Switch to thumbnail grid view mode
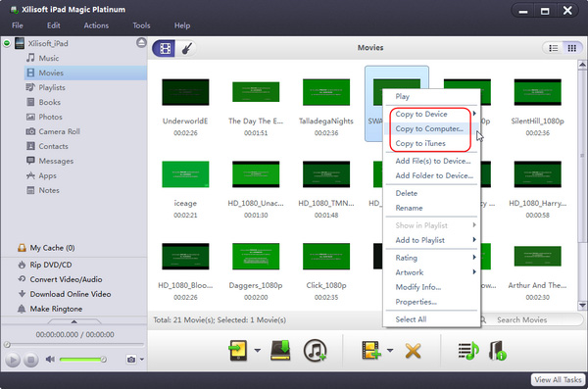Viewport: 588px width, 389px height. tap(571, 48)
